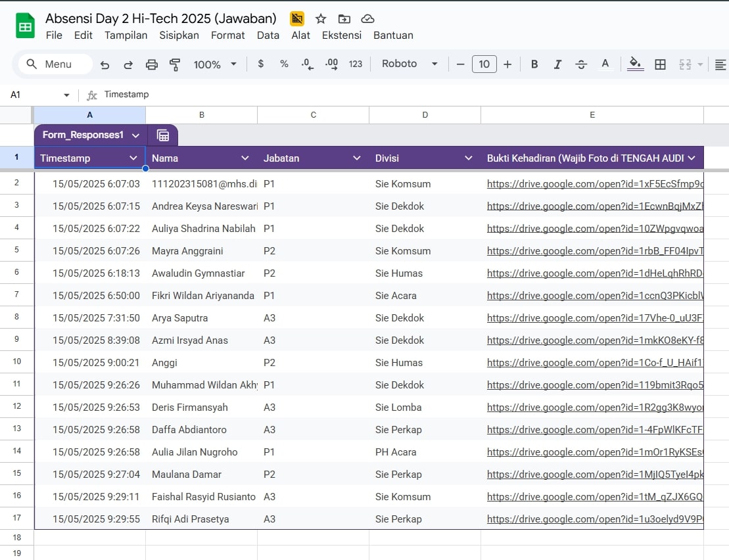Select row 10 header

[x=16, y=362]
